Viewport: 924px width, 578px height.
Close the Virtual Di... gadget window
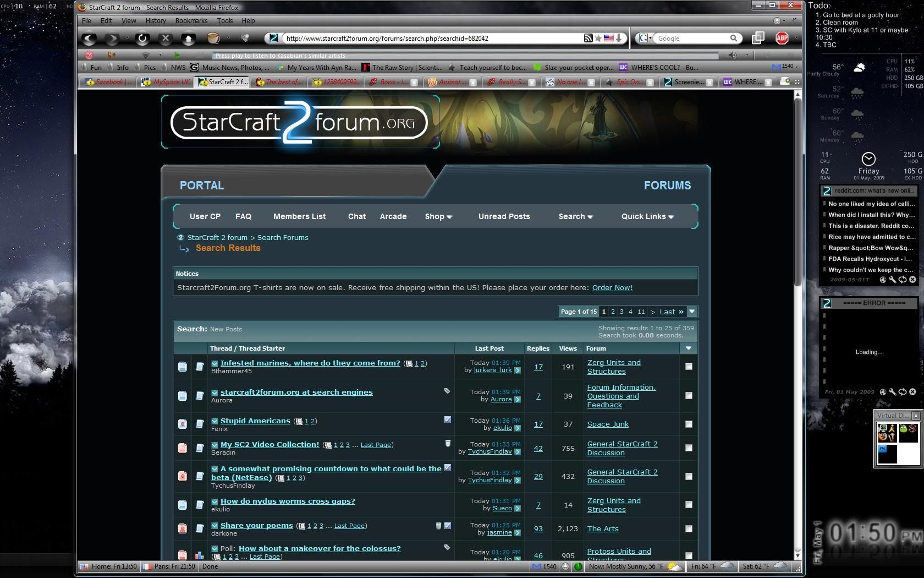tap(916, 416)
